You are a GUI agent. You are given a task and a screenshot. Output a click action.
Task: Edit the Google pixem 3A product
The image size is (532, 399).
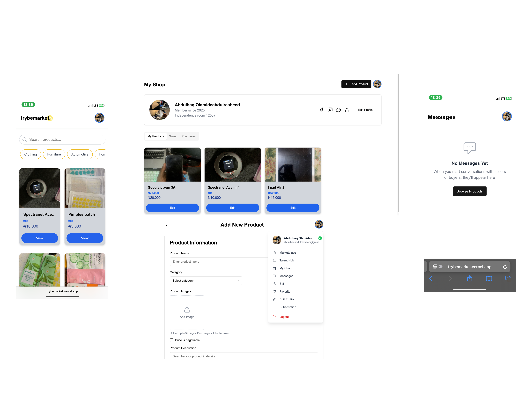[x=172, y=208]
